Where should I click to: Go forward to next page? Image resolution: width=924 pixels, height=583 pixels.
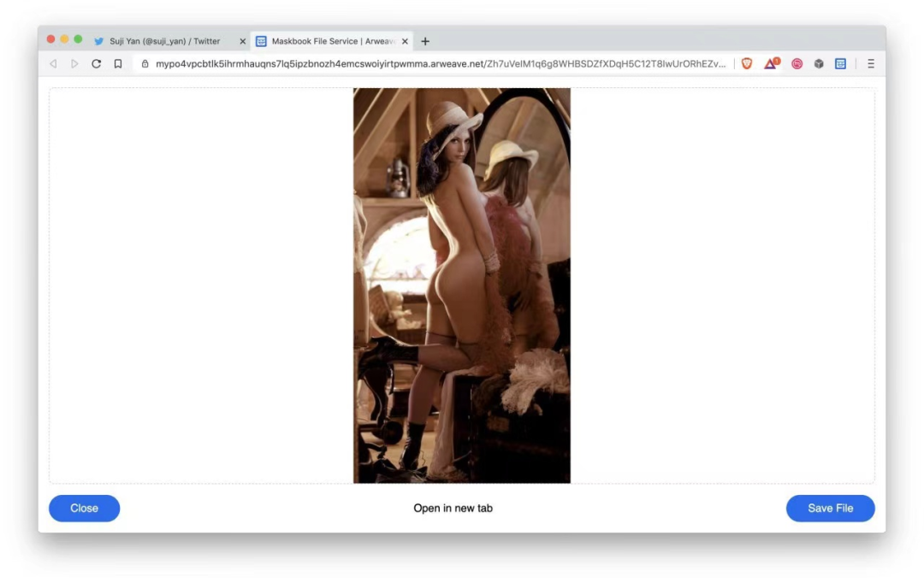click(x=74, y=63)
